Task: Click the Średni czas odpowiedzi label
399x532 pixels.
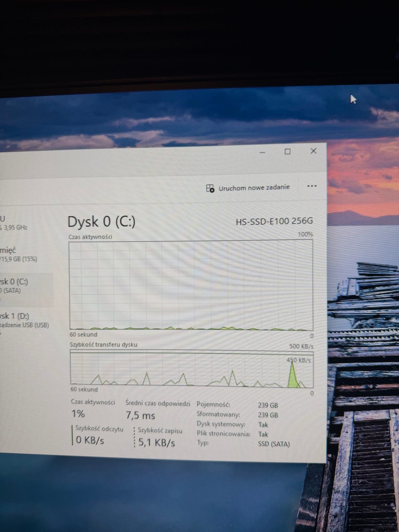Action: (x=158, y=403)
